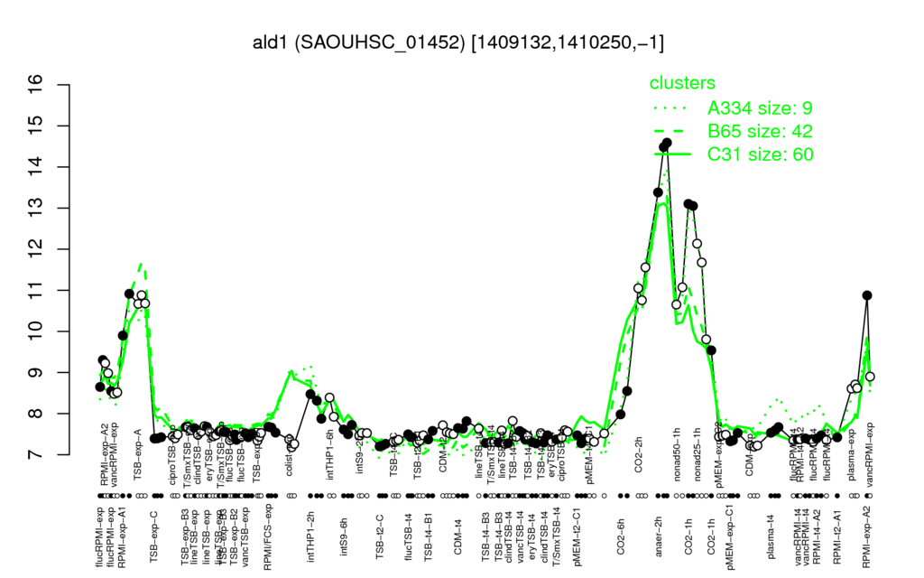
Task: Click the 'TSB-t2-C' x-axis label
Action: click(381, 536)
